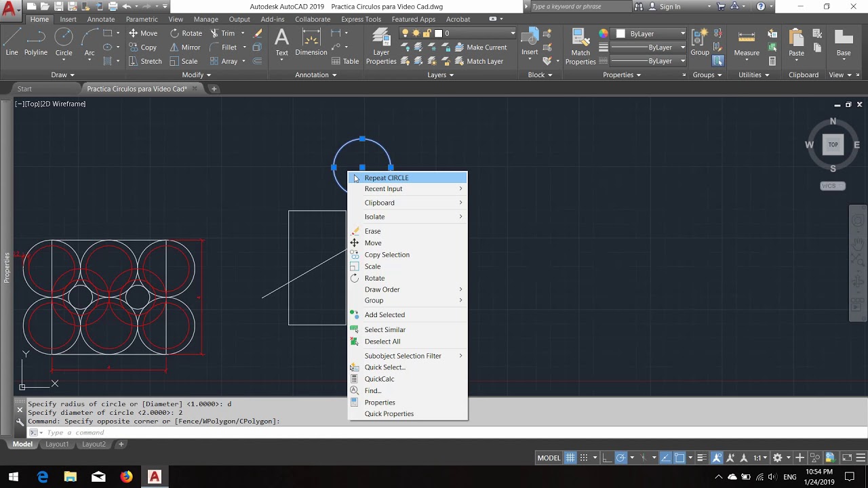Click the Plot printer icon in quick access
Image resolution: width=868 pixels, height=488 pixels.
[x=113, y=7]
